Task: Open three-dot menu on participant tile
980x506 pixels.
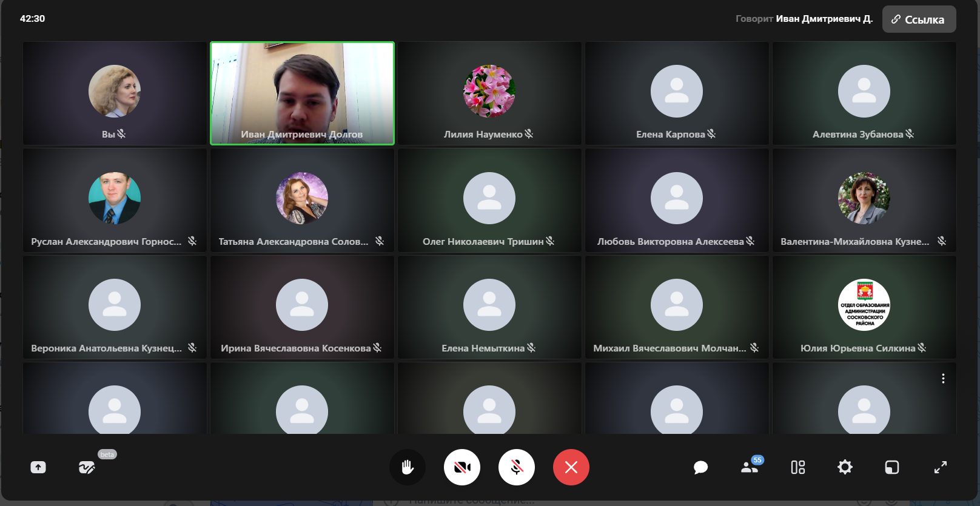Action: [943, 378]
